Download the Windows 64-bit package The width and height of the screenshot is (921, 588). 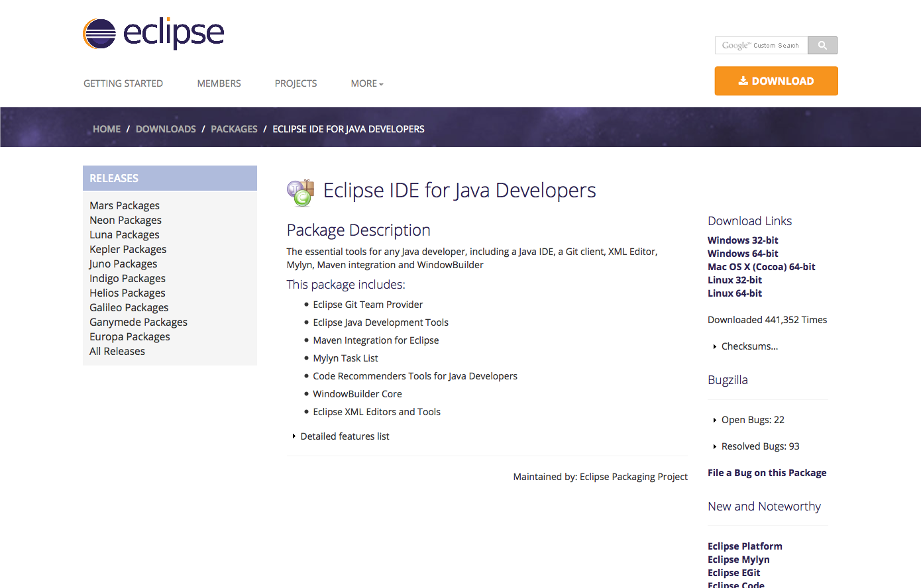point(743,254)
